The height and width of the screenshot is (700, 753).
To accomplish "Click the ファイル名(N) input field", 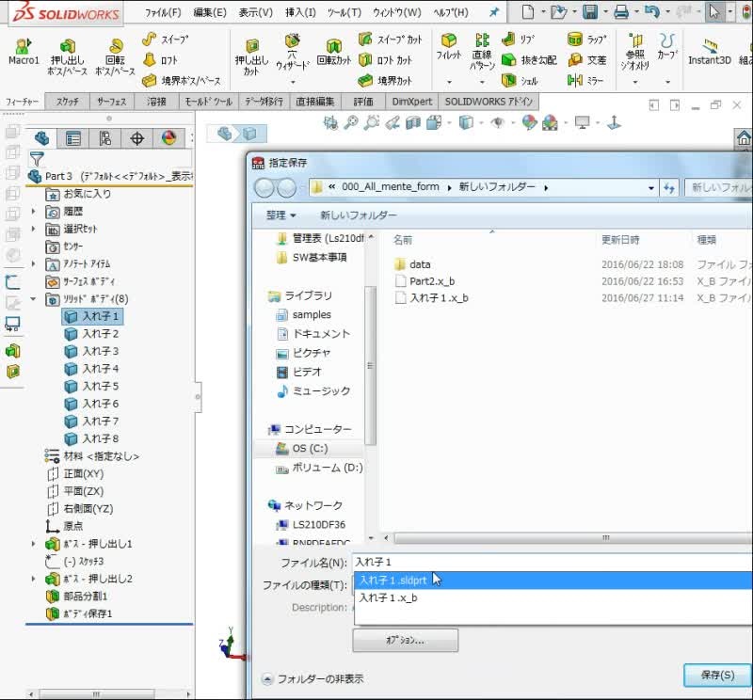I will 553,562.
